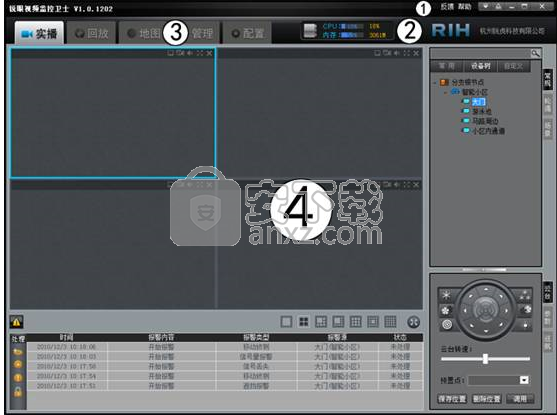Toggle the alarm warning triangle icon
Screen dimensions: 557x415
point(16,322)
